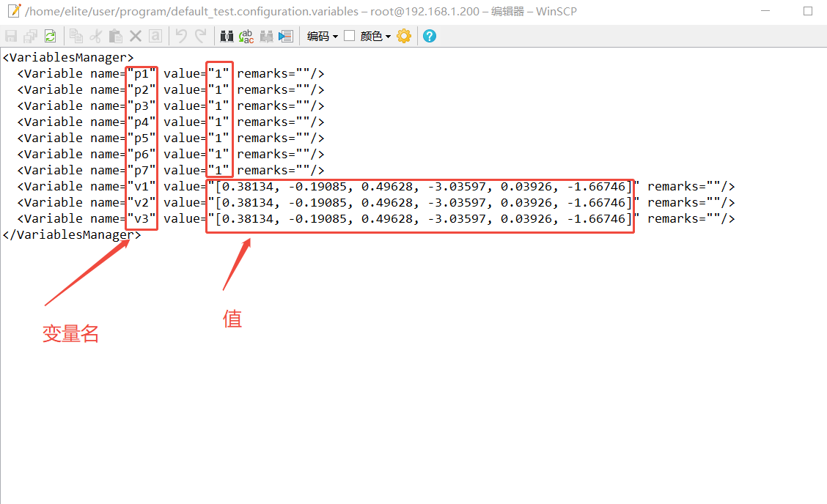The height and width of the screenshot is (504, 827).
Task: Paste using the clipboard icon
Action: point(116,36)
